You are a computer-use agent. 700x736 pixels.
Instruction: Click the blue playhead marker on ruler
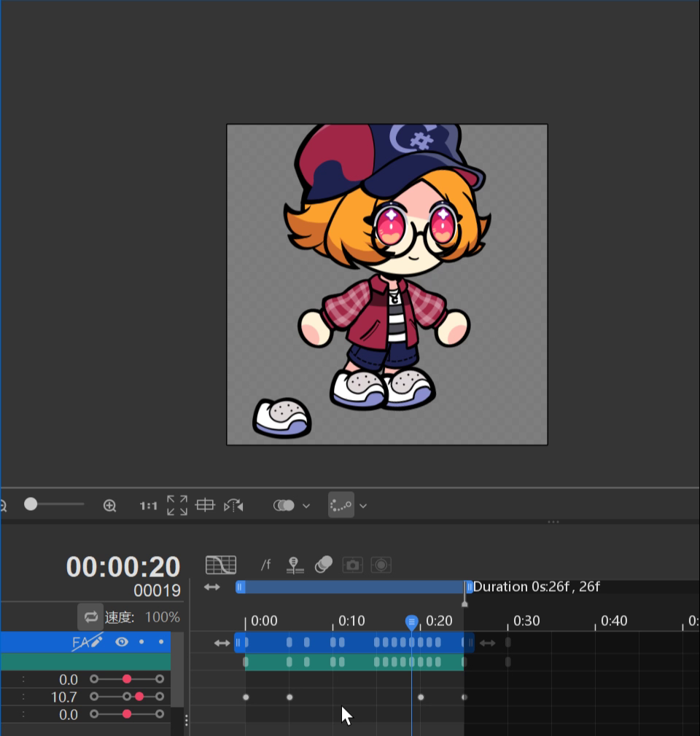pyautogui.click(x=412, y=622)
